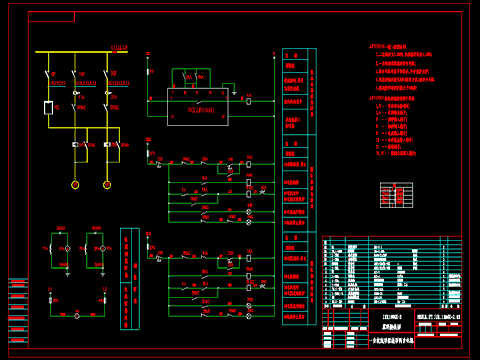Viewport: 480px width, 360px height.
Task: Select the horizontal yellow busbar at top
Action: (81, 52)
